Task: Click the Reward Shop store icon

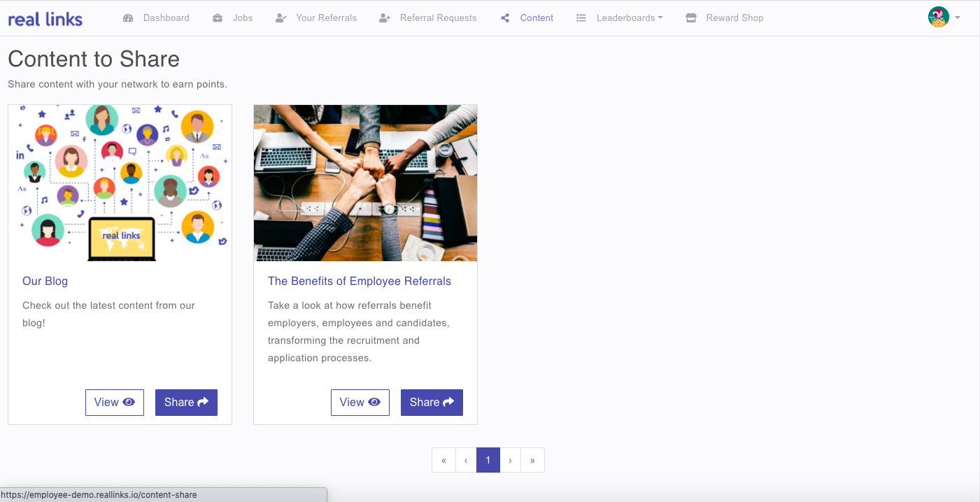Action: [x=691, y=18]
